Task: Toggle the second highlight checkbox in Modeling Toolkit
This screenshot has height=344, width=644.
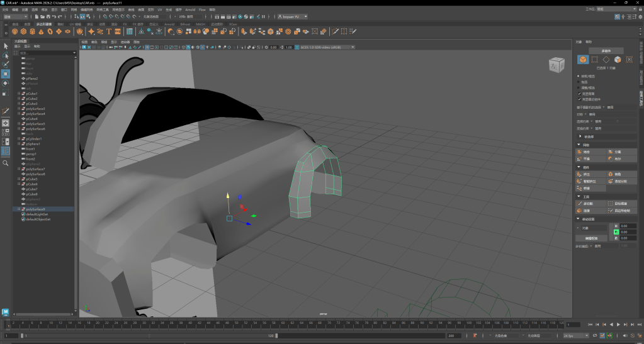Action: pyautogui.click(x=579, y=99)
